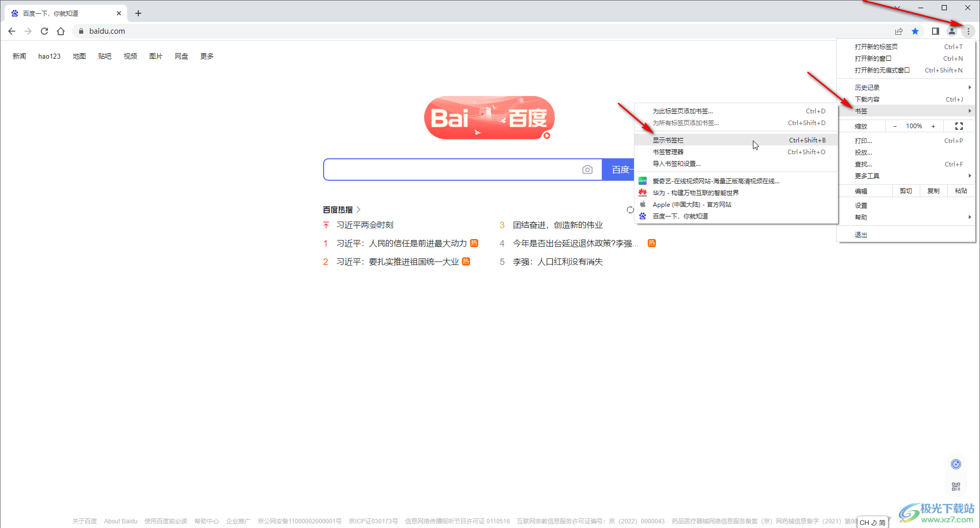Viewport: 980px width, 528px height.
Task: Click the share page icon in address bar
Action: 899,31
